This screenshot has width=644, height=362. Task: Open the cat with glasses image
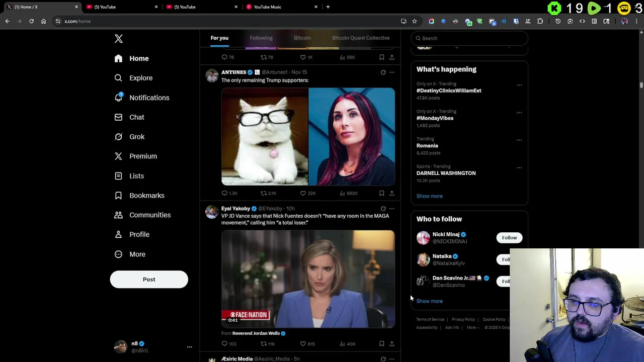click(x=265, y=137)
